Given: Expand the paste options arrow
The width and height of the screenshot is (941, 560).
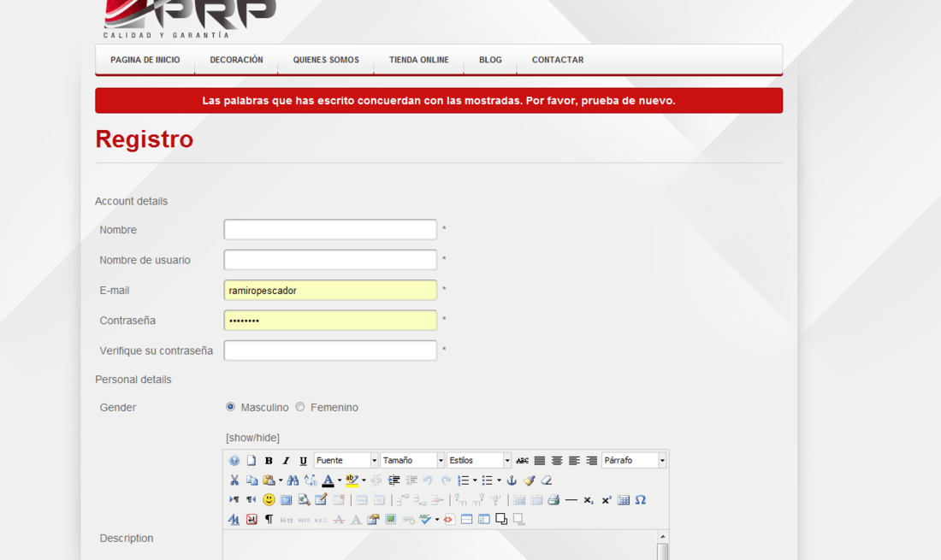Looking at the screenshot, I should point(281,480).
